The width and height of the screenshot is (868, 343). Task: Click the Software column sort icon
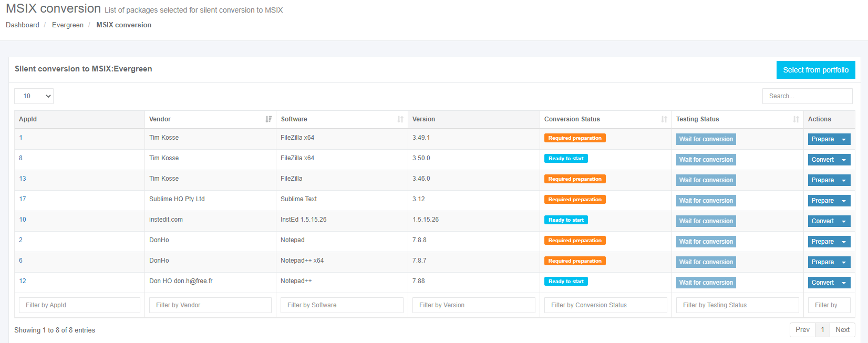point(400,119)
